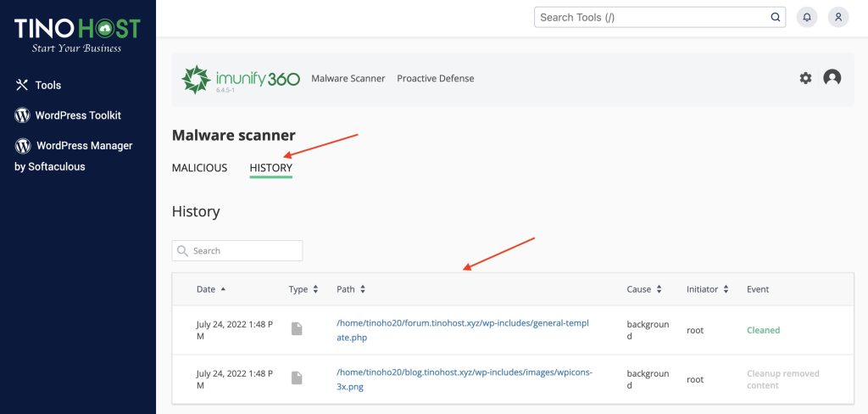Open the notifications bell

pos(807,17)
